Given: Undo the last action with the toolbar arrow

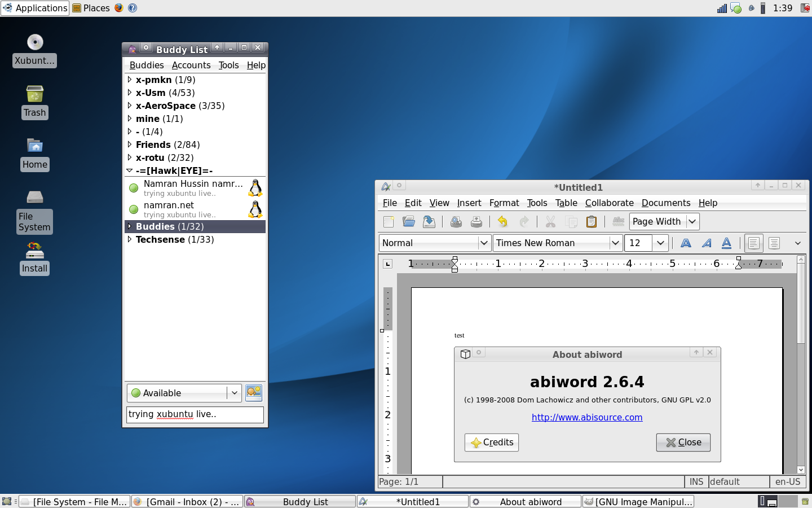Looking at the screenshot, I should click(502, 222).
